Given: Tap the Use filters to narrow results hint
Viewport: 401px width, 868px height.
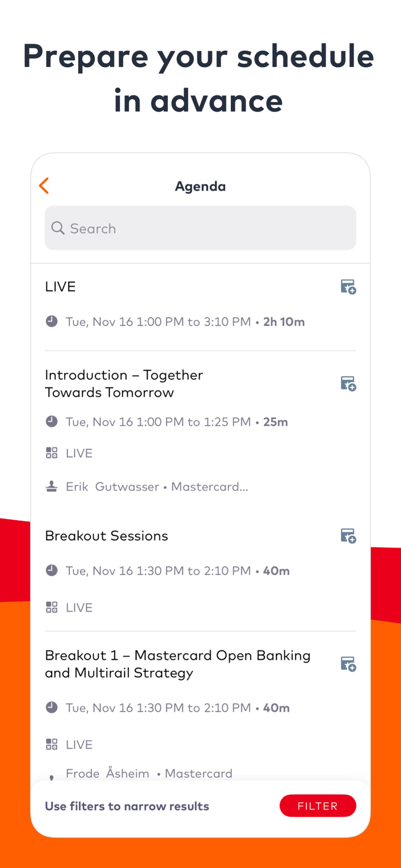Looking at the screenshot, I should 127,806.
